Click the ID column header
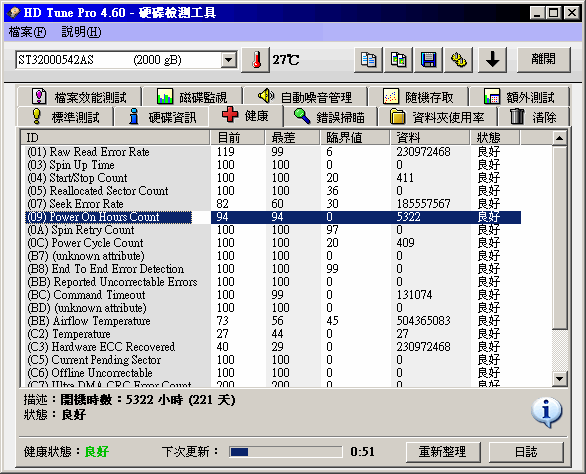Screen dimensions: 586x474 [115, 138]
